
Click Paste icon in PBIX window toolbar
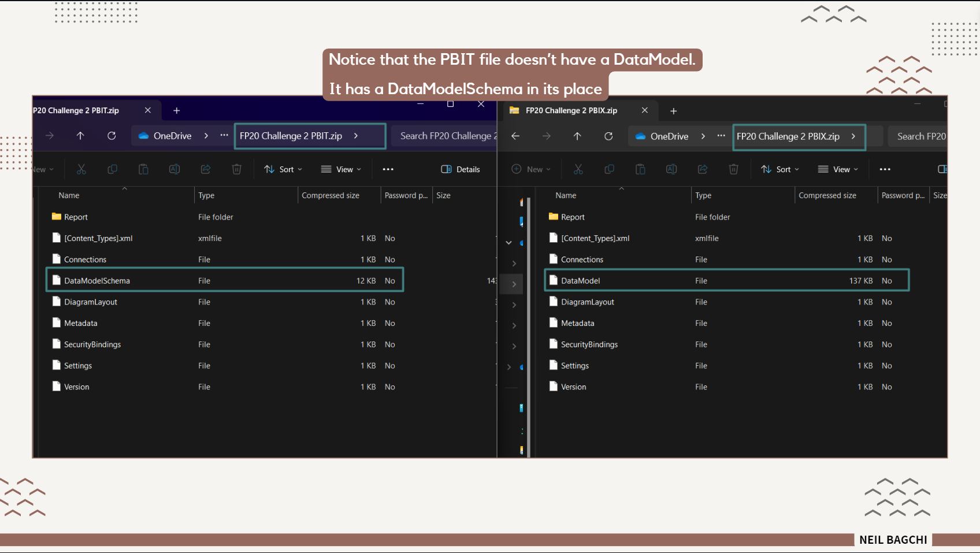click(x=640, y=169)
